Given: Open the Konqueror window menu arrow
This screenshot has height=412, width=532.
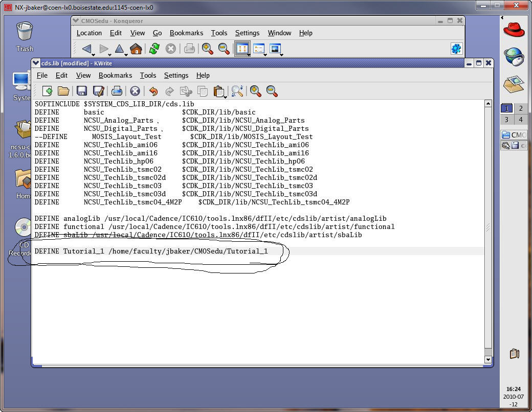Looking at the screenshot, I should tap(76, 20).
